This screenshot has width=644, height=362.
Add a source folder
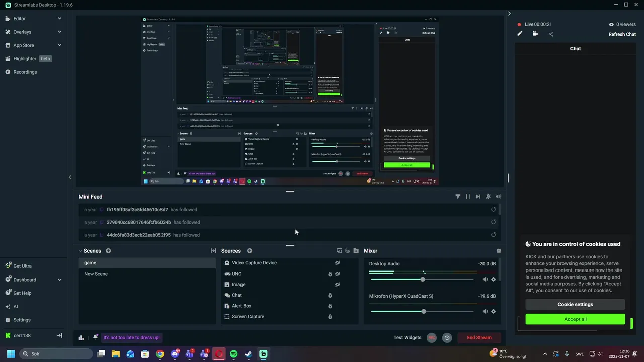(x=356, y=251)
